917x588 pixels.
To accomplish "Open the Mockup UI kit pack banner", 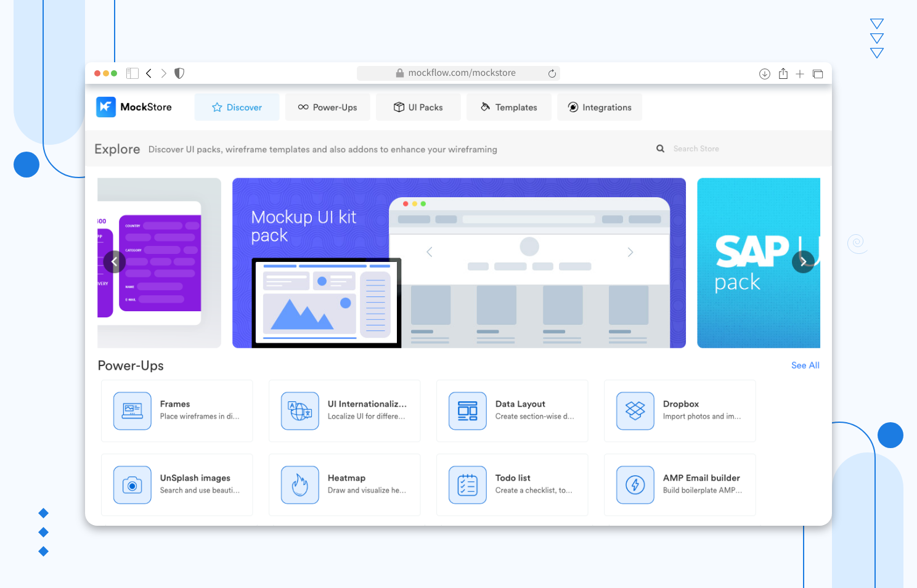I will [459, 263].
